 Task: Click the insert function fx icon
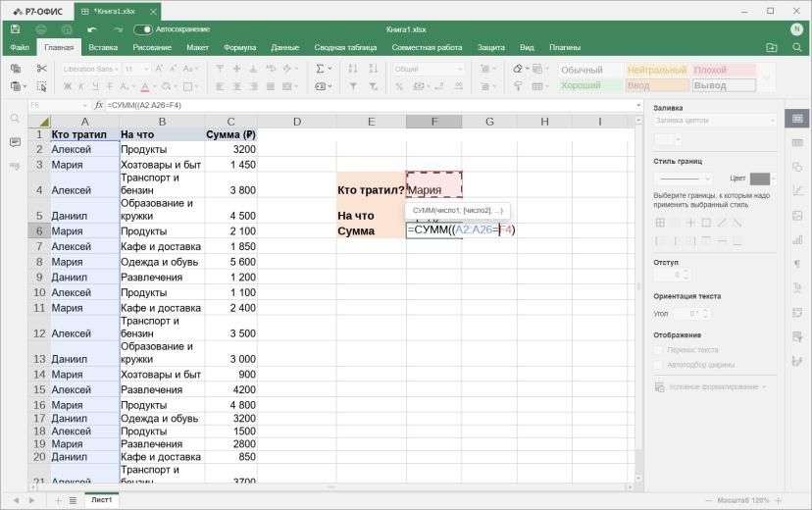point(99,105)
